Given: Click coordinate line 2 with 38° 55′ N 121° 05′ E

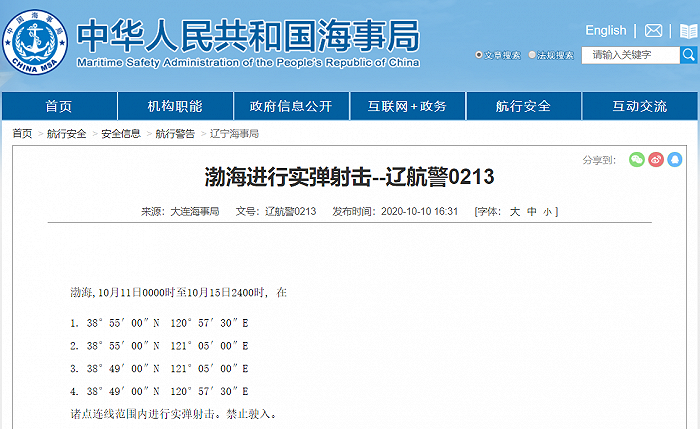Looking at the screenshot, I should [x=159, y=346].
